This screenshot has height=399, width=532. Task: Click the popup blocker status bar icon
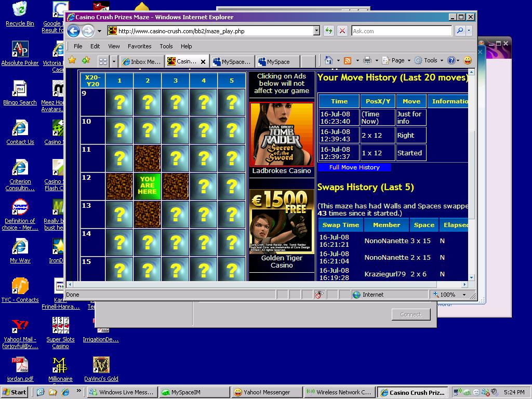318,295
